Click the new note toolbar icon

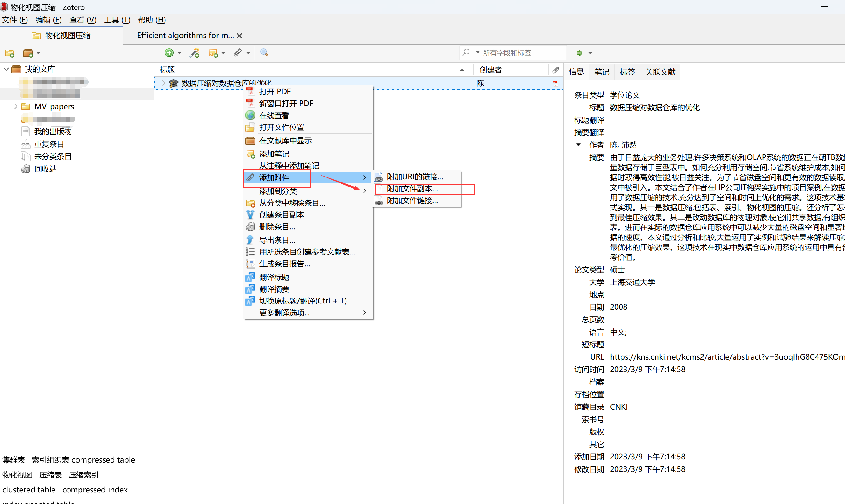[214, 53]
